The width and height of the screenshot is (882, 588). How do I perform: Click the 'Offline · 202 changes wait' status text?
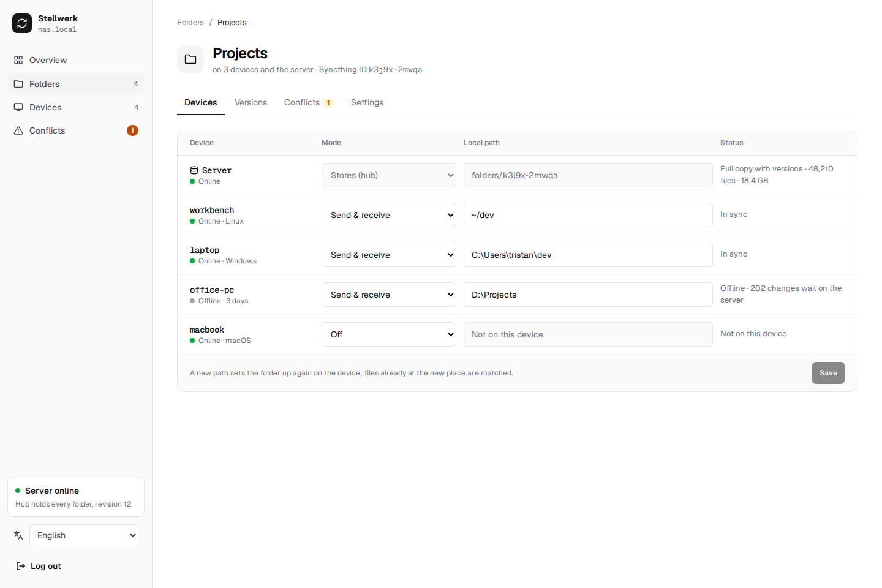781,294
